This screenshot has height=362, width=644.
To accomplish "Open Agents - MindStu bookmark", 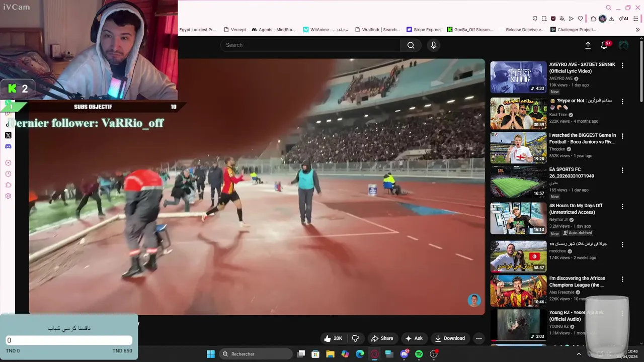I will (274, 30).
